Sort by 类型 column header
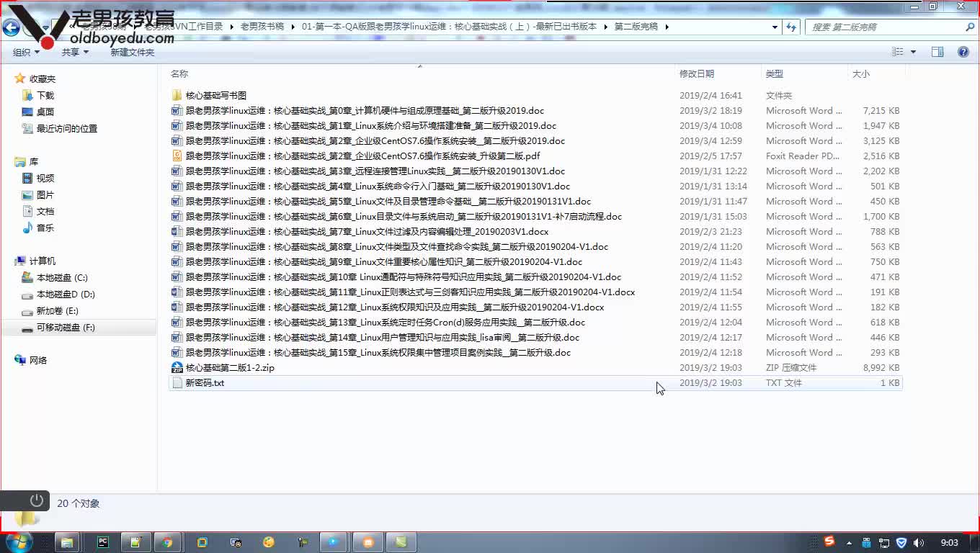This screenshot has height=553, width=980. click(774, 73)
